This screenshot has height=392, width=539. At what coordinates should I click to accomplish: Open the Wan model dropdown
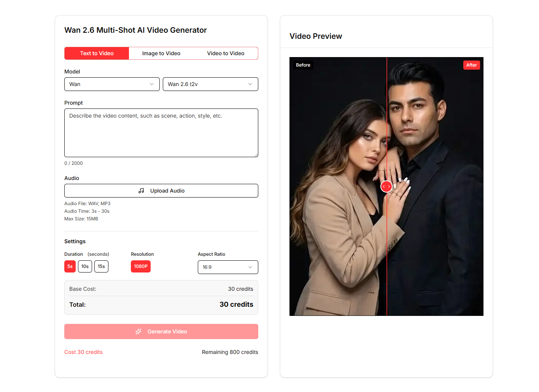click(x=112, y=84)
